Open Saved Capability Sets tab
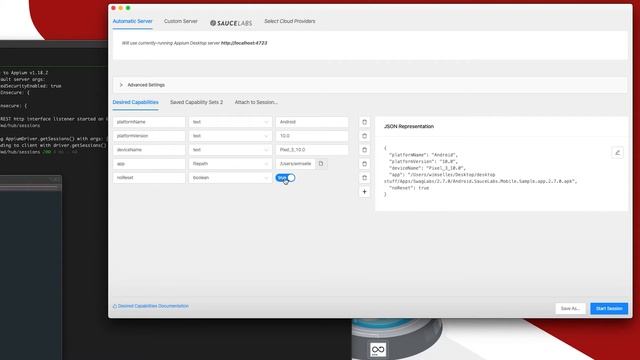Viewport: 640px width, 360px height. click(196, 102)
